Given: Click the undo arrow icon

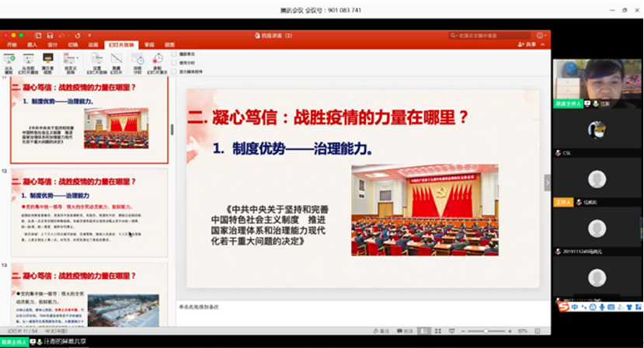Looking at the screenshot, I should pyautogui.click(x=61, y=36).
